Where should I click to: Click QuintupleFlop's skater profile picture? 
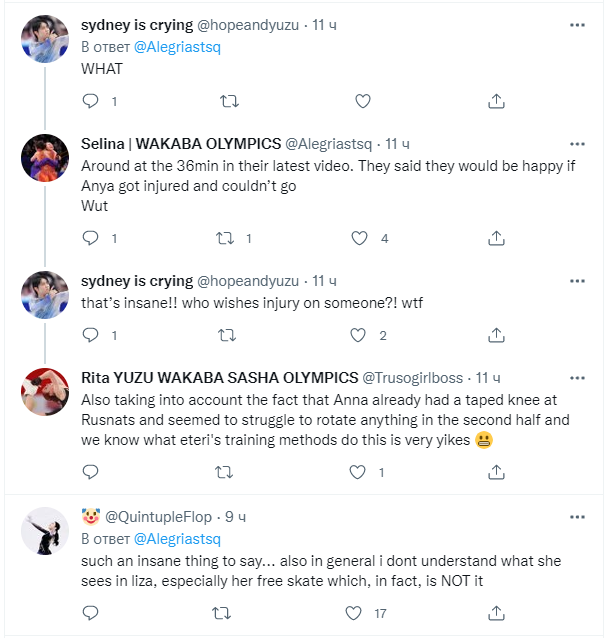[45, 531]
